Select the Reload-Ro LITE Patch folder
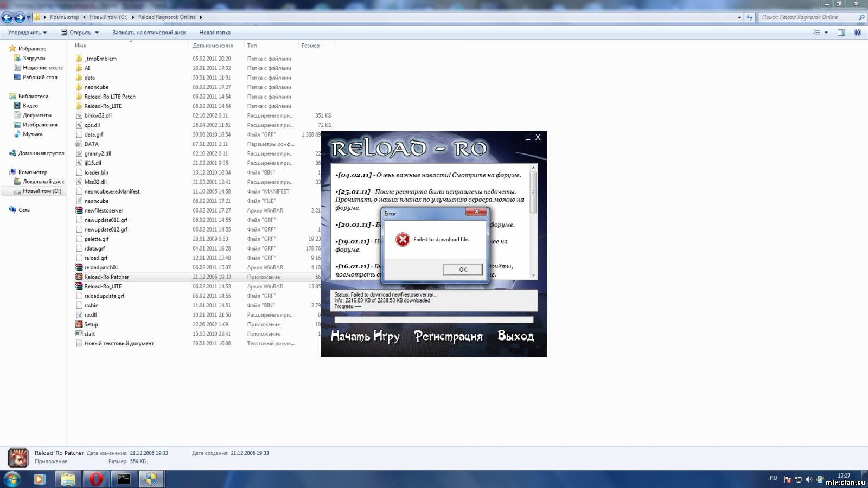 point(110,97)
